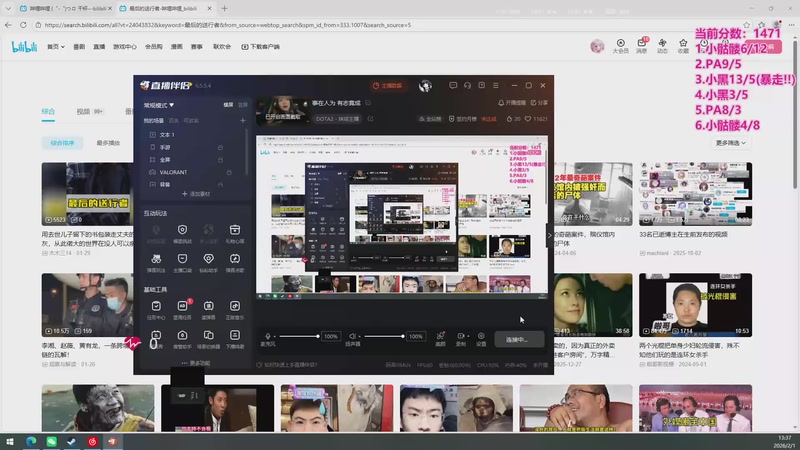
Task: Expand the 常规模式 mode dropdown
Action: [159, 105]
